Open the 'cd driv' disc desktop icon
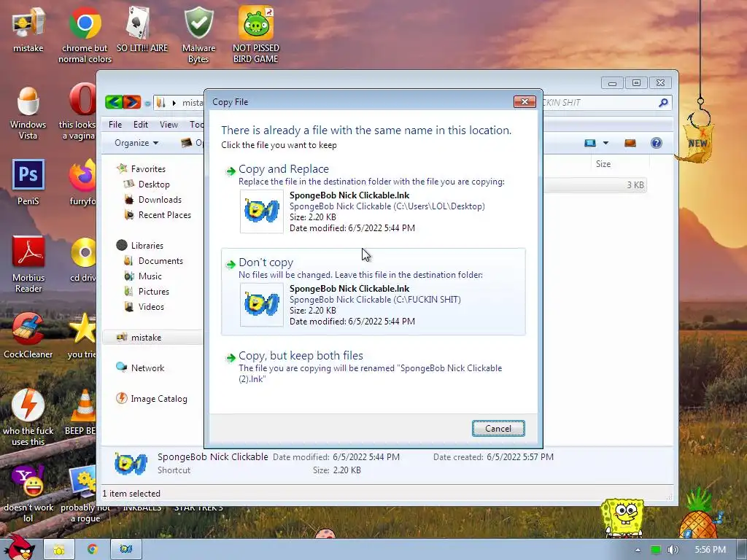747x560 pixels. (83, 260)
